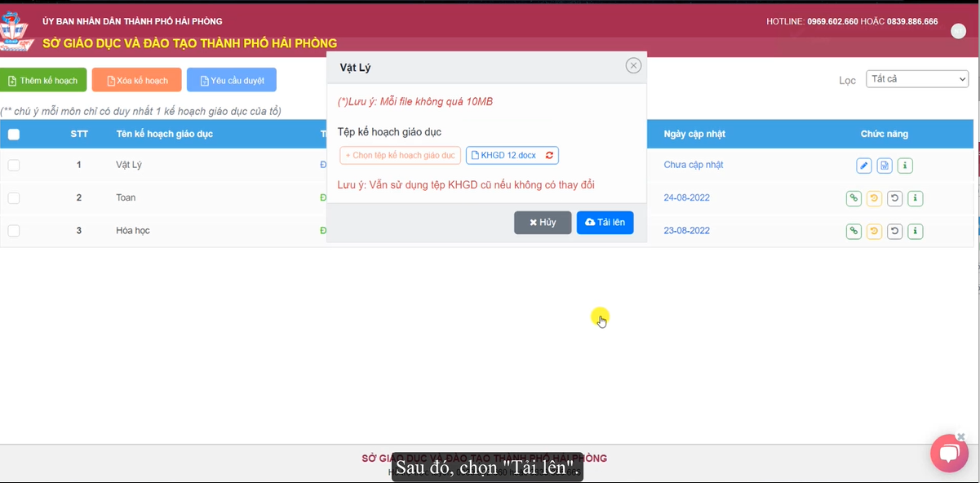Dismiss the chat widget with its small x
The image size is (980, 483).
(x=961, y=437)
